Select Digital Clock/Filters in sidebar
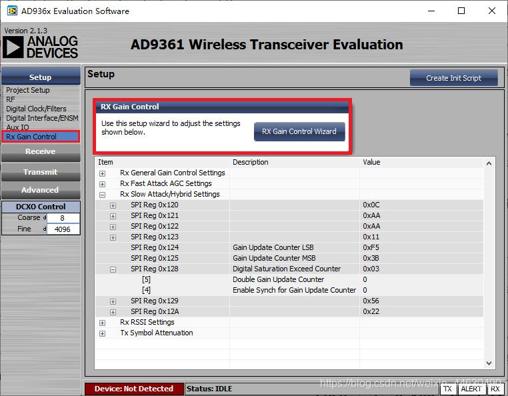 click(36, 109)
